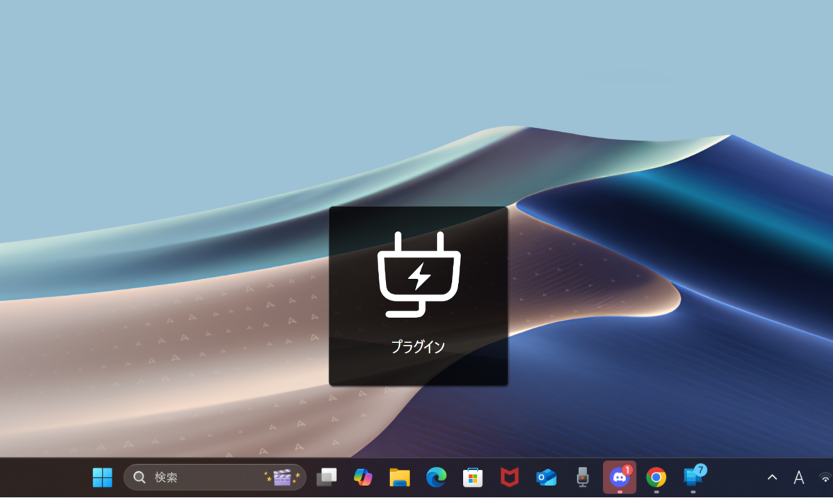Open McAfee from the taskbar
Image resolution: width=833 pixels, height=504 pixels.
[x=510, y=478]
